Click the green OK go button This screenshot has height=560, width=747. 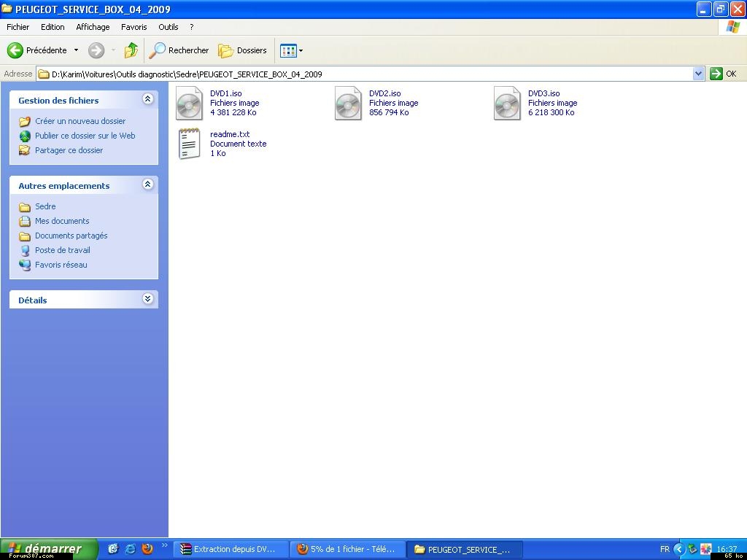pos(723,74)
